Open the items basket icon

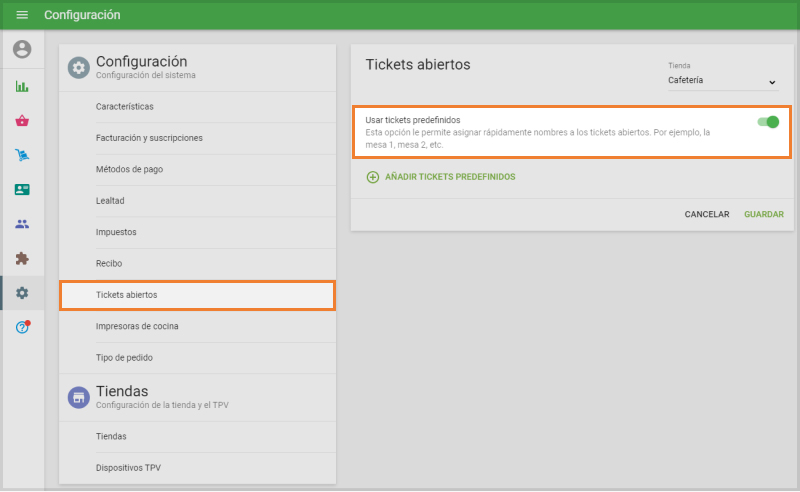(x=22, y=121)
